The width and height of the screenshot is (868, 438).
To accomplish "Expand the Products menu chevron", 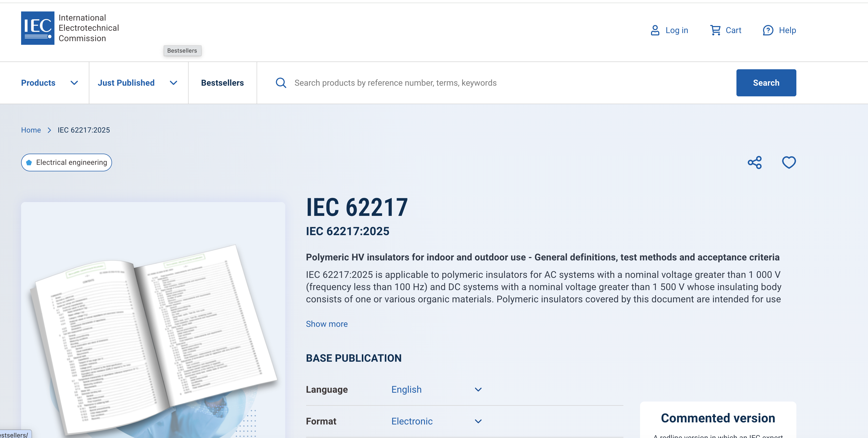I will 74,83.
